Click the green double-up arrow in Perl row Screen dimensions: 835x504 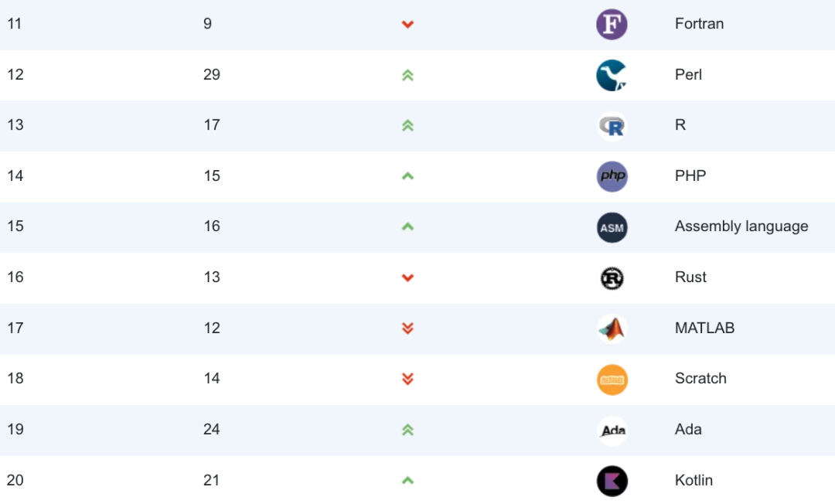click(407, 75)
